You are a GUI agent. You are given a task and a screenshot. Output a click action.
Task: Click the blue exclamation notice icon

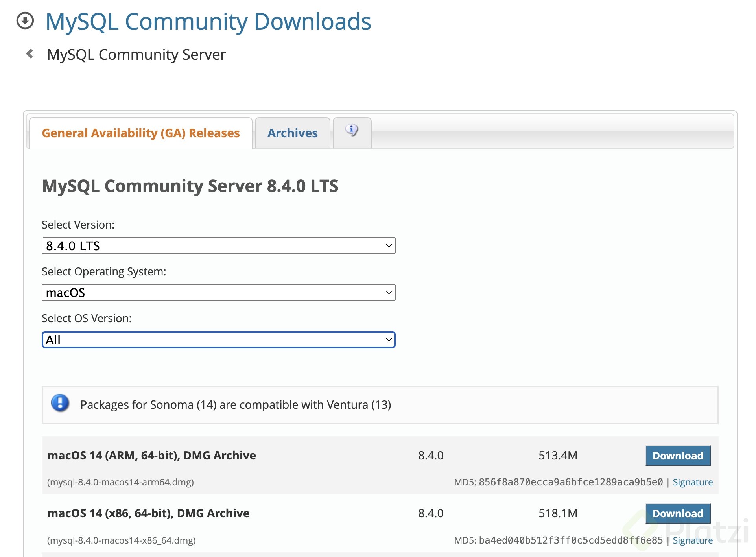pos(60,403)
